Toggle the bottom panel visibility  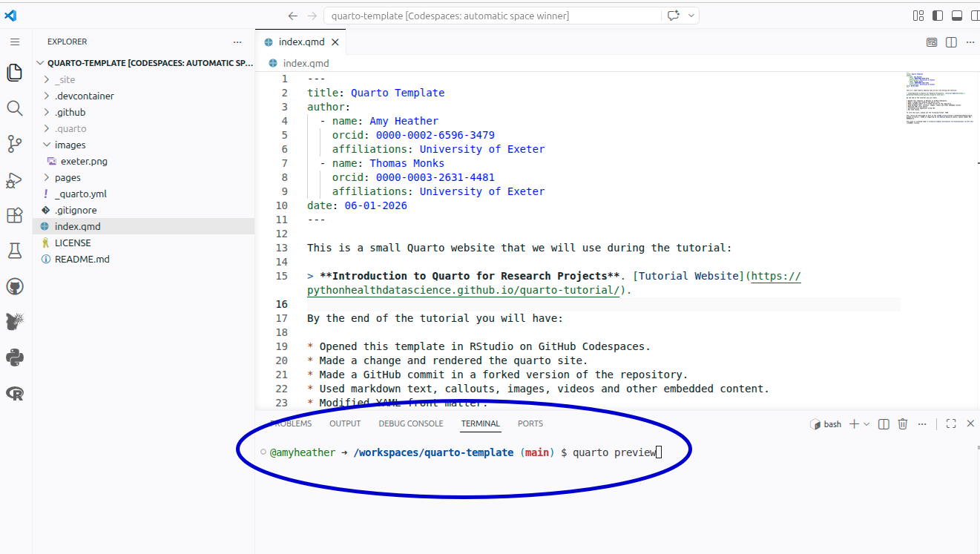click(956, 16)
